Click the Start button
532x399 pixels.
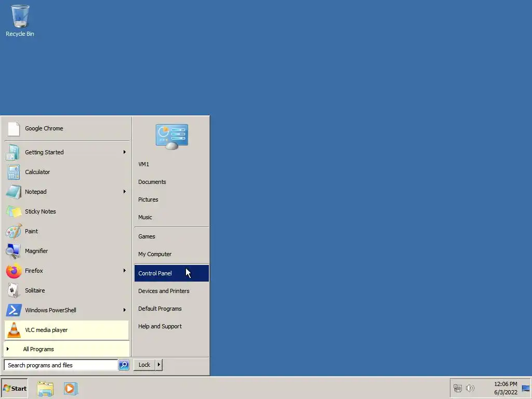click(15, 389)
